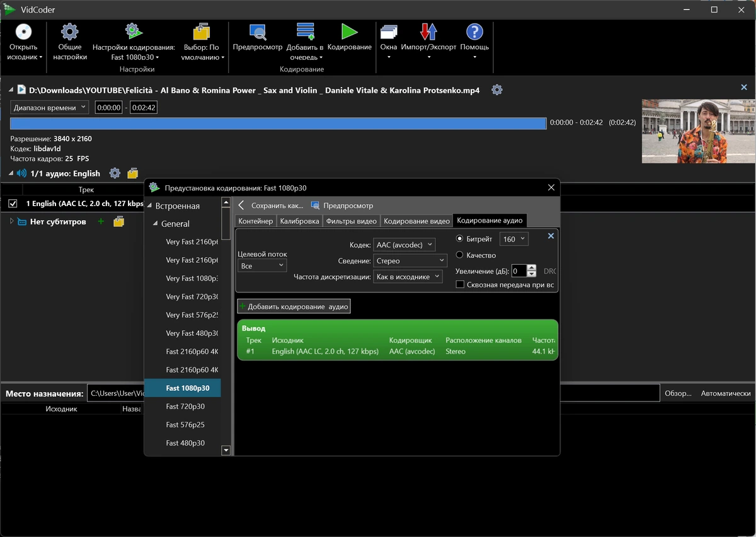
Task: Increase gain dB stepper up arrow
Action: (531, 268)
